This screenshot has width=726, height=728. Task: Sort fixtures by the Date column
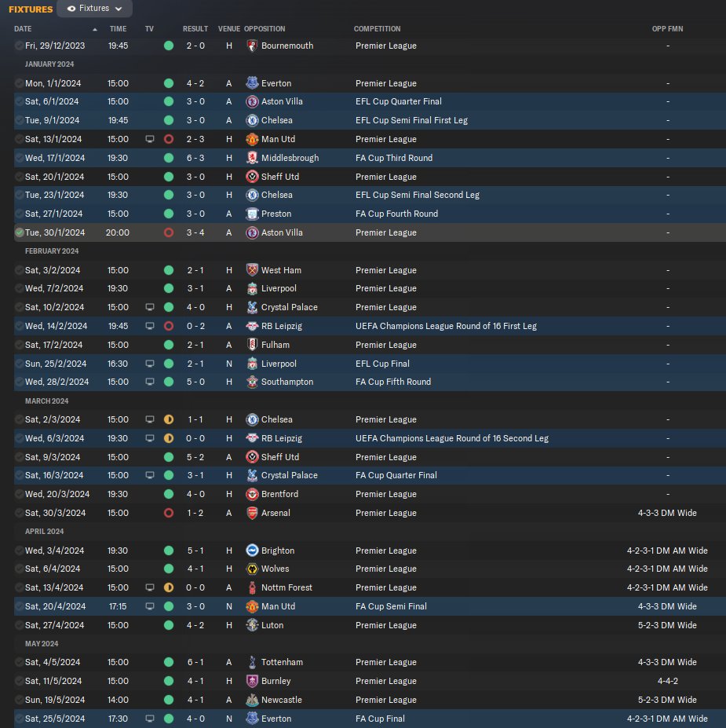(x=23, y=29)
